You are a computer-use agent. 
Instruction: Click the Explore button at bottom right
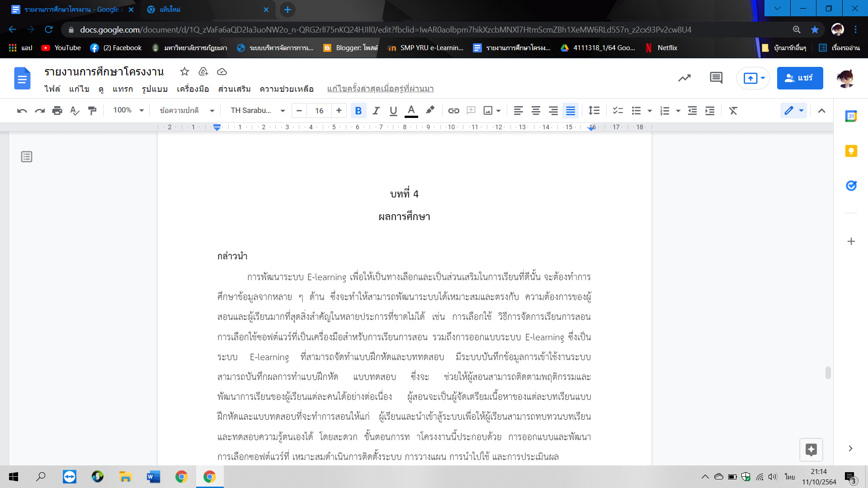coord(811,450)
